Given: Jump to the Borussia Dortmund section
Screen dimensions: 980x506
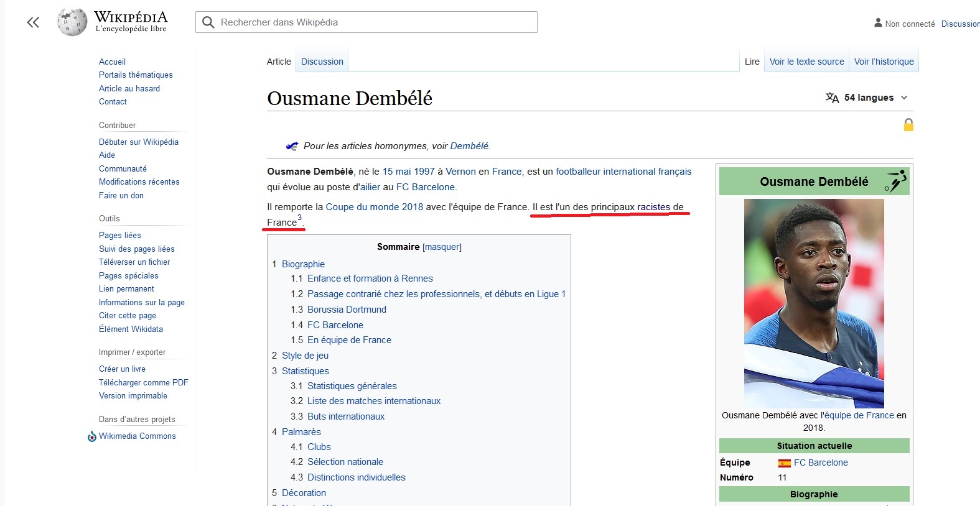Looking at the screenshot, I should [x=347, y=310].
